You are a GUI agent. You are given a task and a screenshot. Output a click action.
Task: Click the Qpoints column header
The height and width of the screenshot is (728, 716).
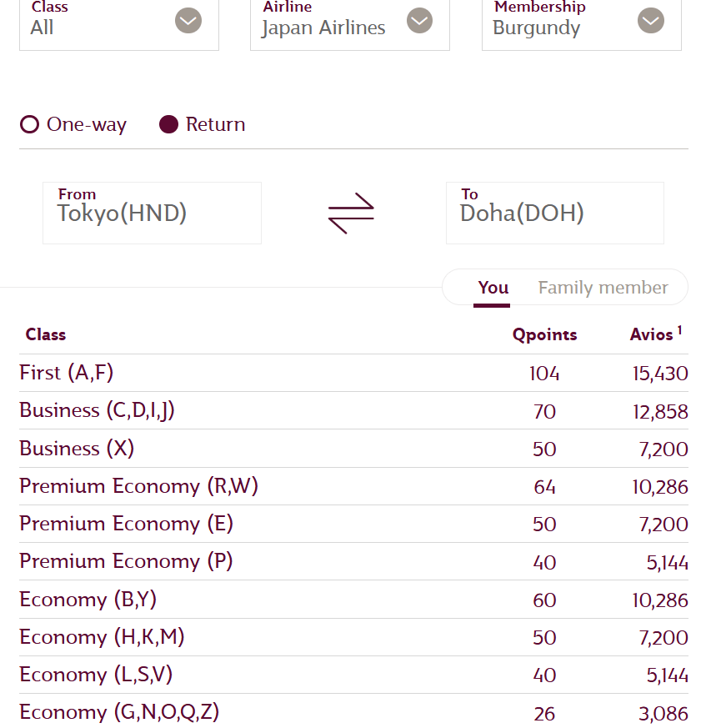point(544,335)
